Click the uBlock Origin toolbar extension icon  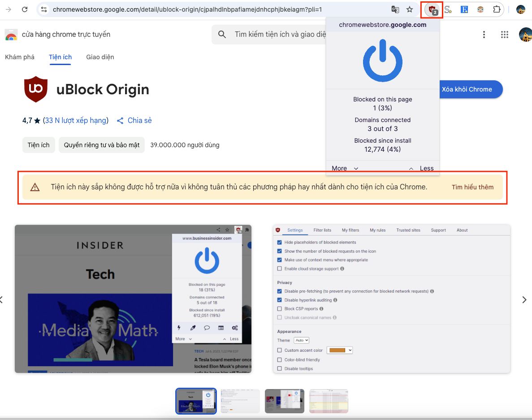click(432, 9)
